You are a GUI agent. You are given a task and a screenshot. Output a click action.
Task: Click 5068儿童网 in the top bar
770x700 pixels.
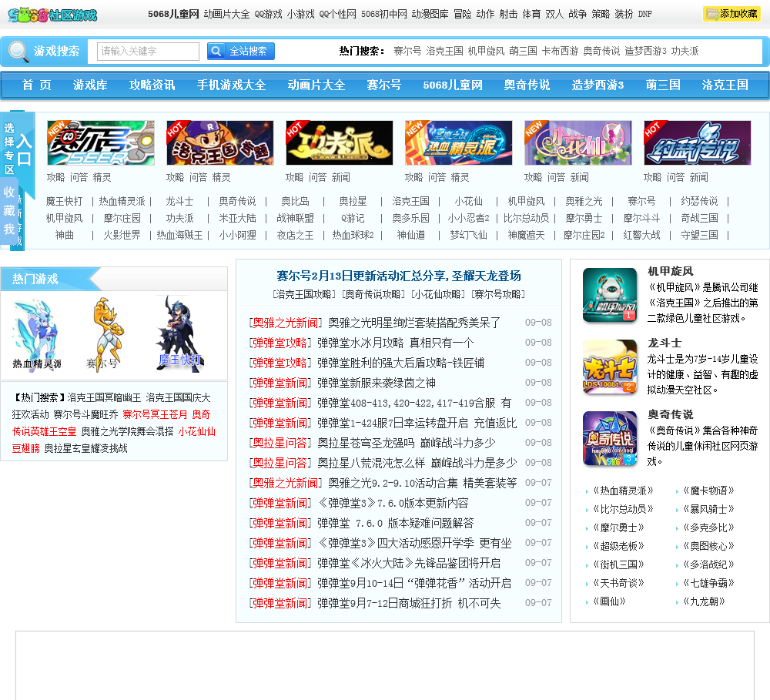pyautogui.click(x=173, y=14)
